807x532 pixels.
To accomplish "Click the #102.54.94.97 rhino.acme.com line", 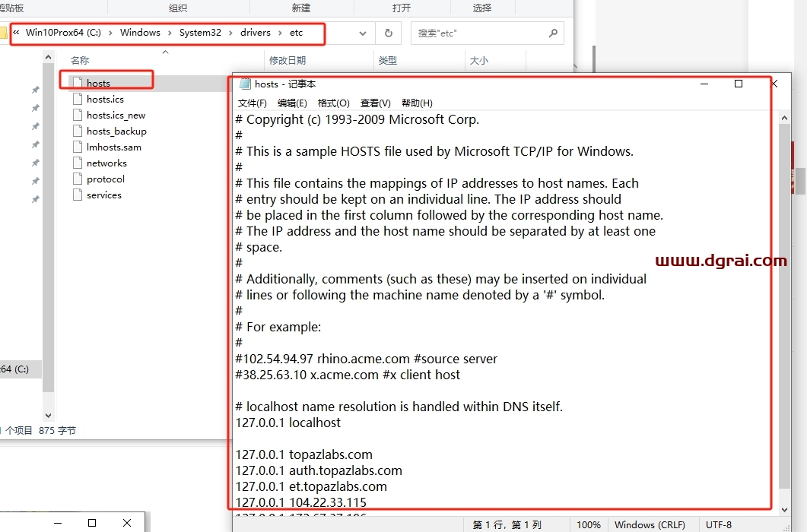I will coord(367,359).
